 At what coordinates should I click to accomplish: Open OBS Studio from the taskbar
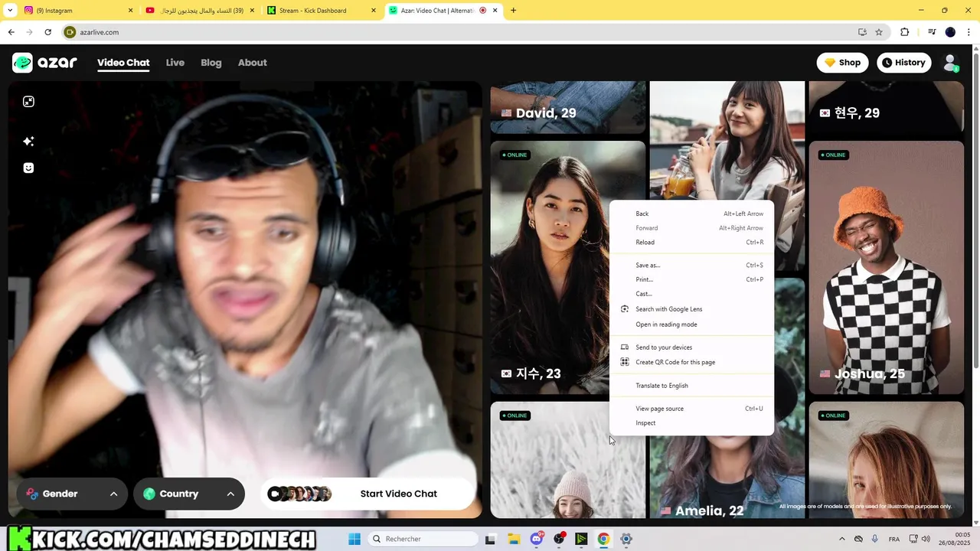[x=559, y=539]
